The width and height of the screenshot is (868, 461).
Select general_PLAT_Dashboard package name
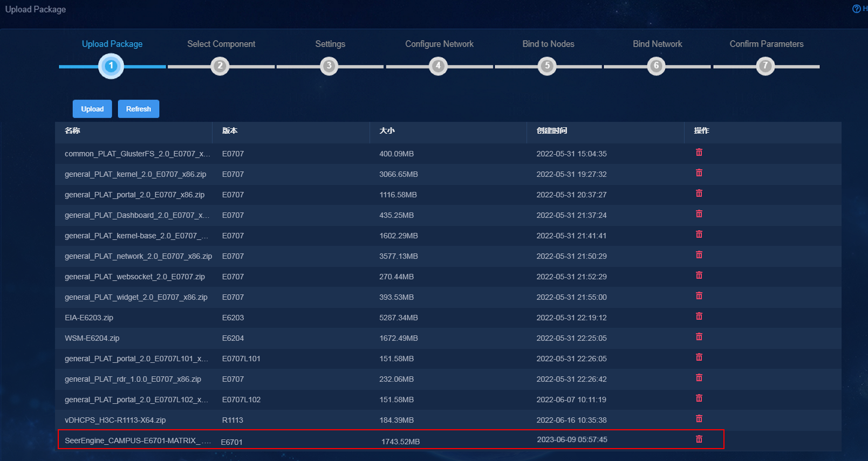coord(137,215)
